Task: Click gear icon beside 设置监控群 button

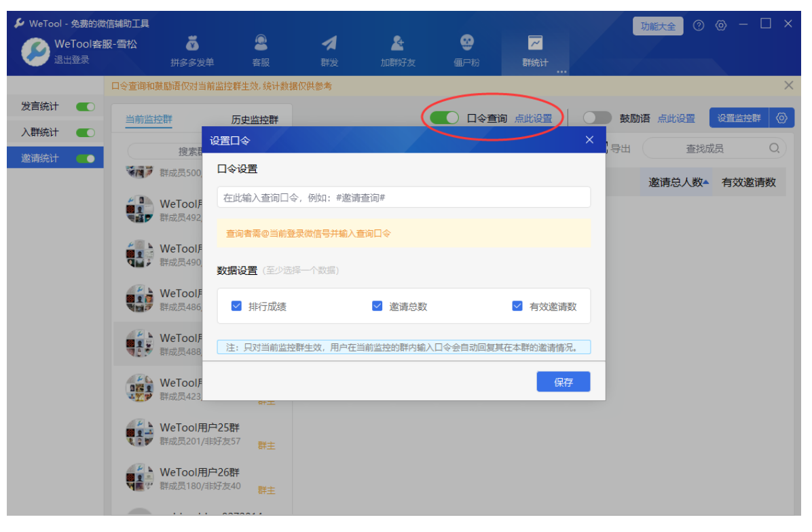Action: point(782,118)
